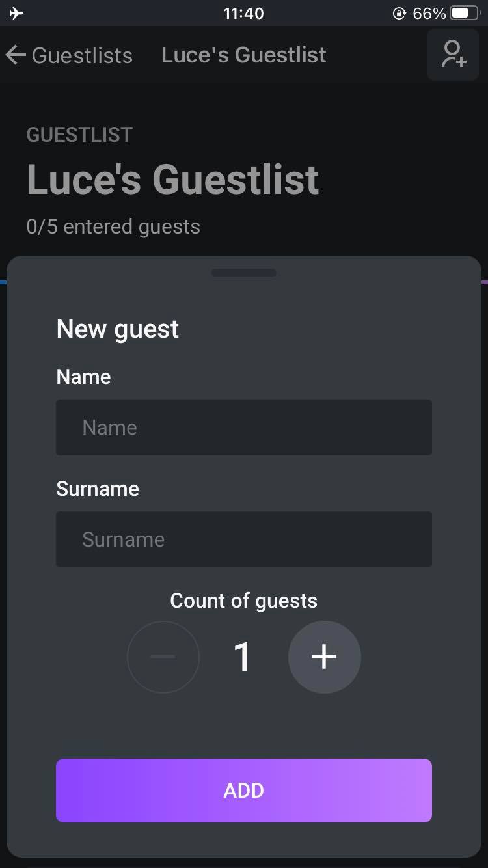This screenshot has height=868, width=488.
Task: Tap the airplane mode status icon
Action: (x=17, y=13)
